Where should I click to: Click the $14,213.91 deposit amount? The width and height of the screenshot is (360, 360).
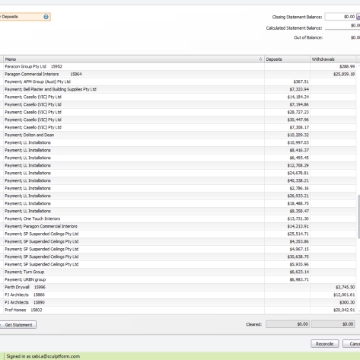click(x=298, y=226)
